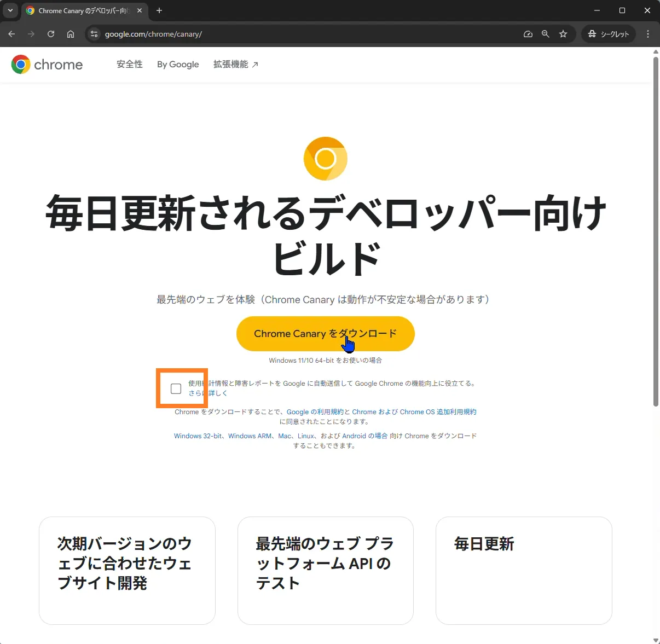Viewport: 660px width, 644px height.
Task: Select Windows 32-bit download link
Action: click(198, 436)
